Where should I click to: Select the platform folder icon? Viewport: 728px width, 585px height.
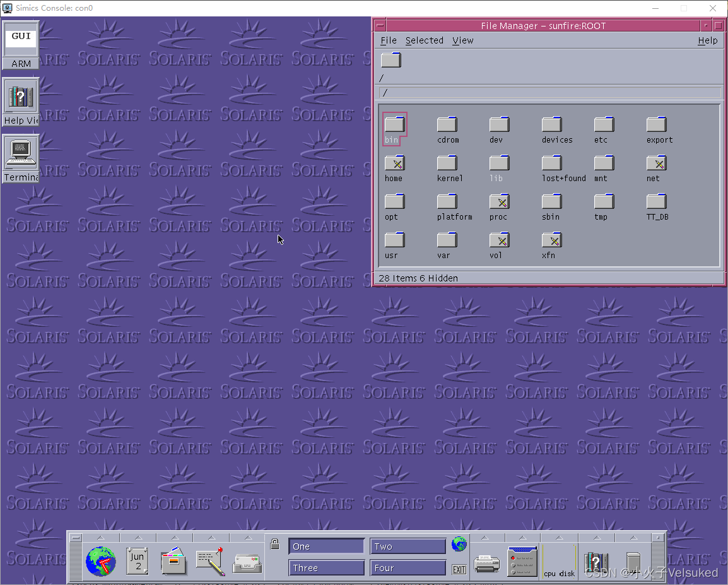[x=447, y=201]
